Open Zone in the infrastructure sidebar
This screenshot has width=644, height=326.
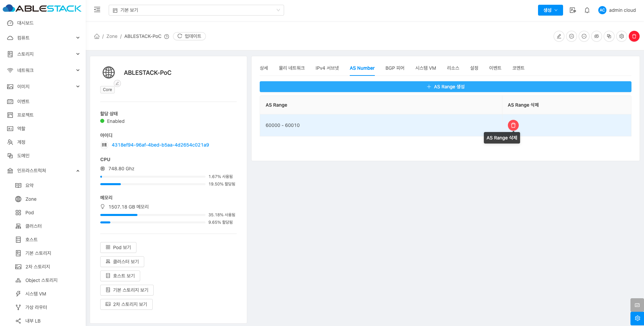click(x=31, y=199)
